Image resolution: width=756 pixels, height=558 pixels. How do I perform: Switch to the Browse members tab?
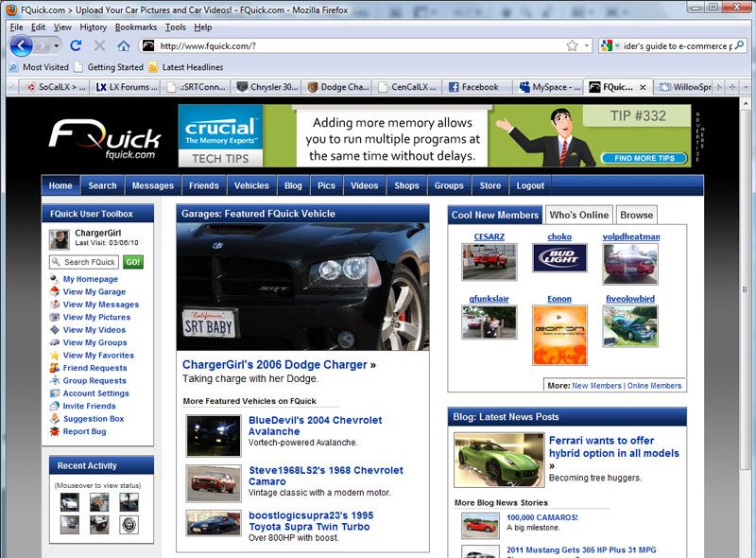pos(636,215)
